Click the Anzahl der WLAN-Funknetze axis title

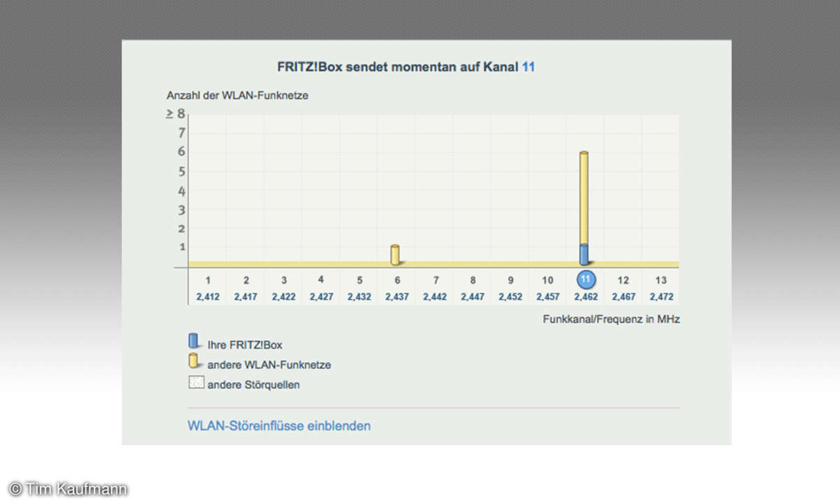tap(237, 95)
